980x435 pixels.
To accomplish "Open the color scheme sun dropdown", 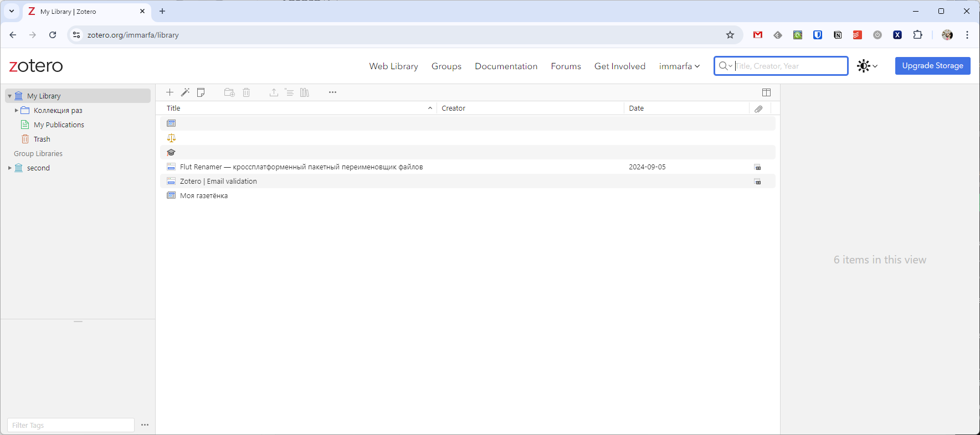I will pos(867,66).
